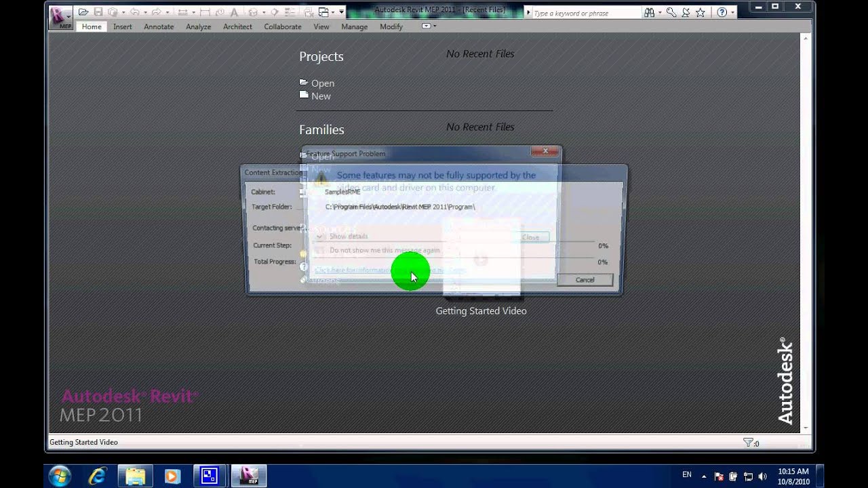Viewport: 868px width, 488px height.
Task: Select the Measure Between Two References icon
Action: point(205,12)
